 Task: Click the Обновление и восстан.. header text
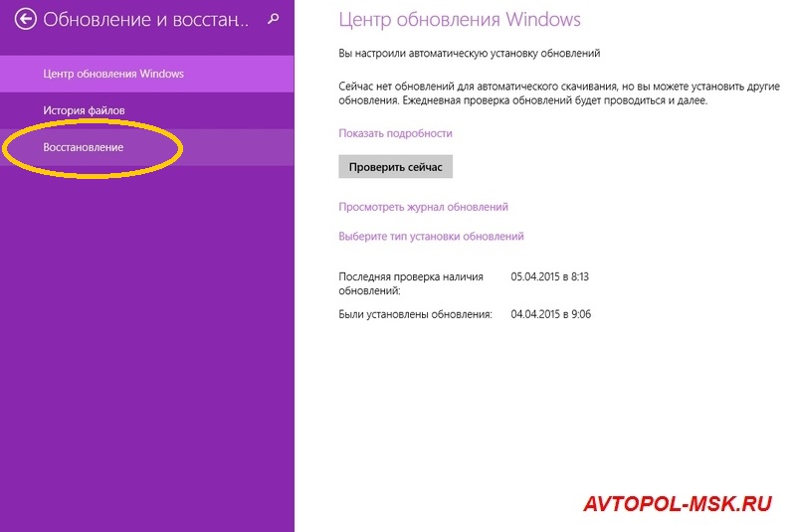pyautogui.click(x=145, y=20)
